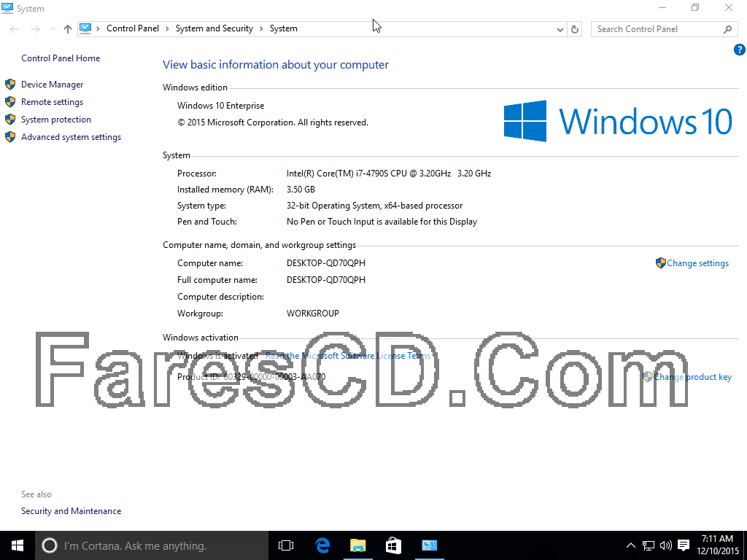
Task: Open Security and Maintenance
Action: (71, 511)
